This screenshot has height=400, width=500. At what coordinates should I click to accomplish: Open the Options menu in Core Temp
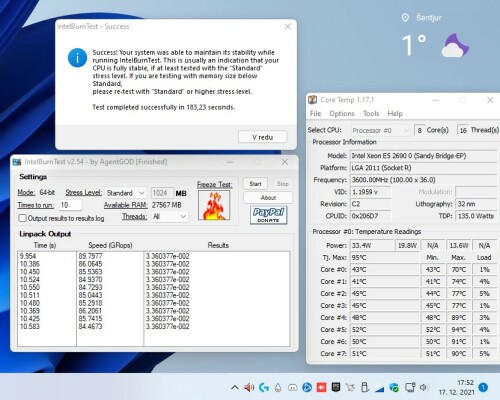tap(342, 114)
